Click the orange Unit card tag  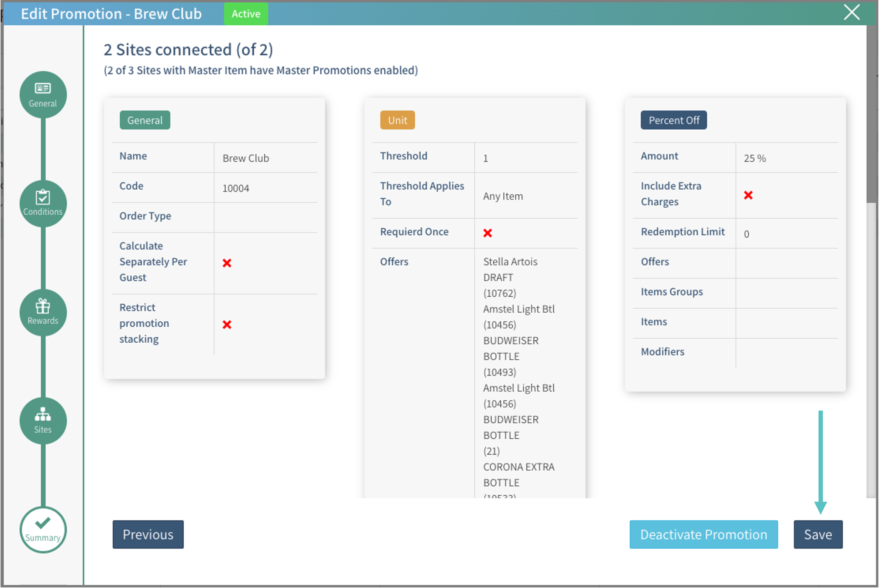click(x=397, y=120)
